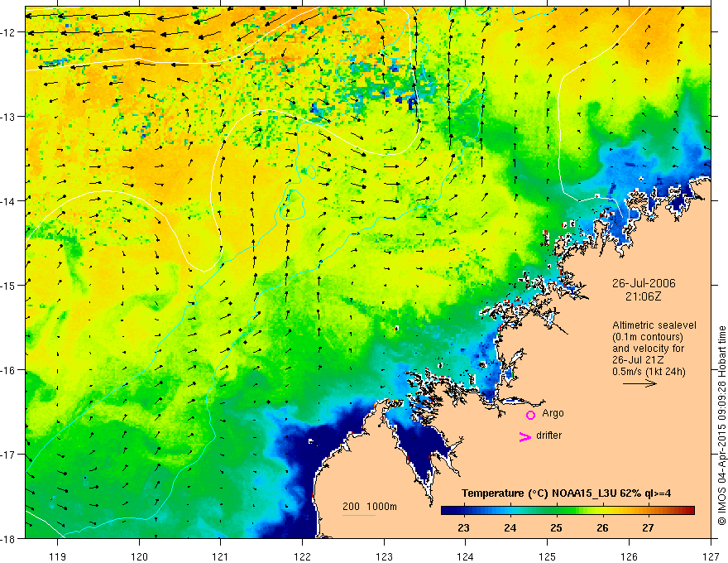Click latitude axis label -14

coord(9,201)
